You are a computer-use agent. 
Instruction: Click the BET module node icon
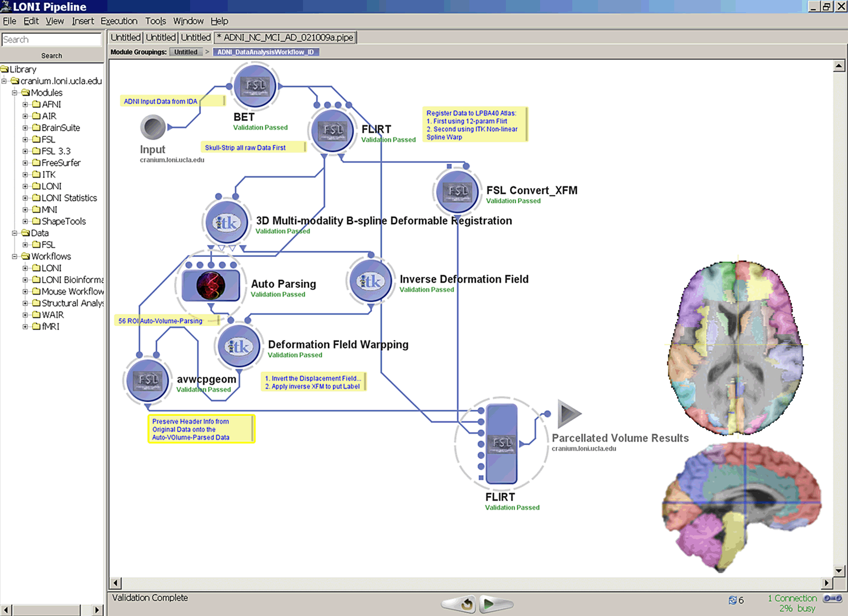tap(254, 86)
